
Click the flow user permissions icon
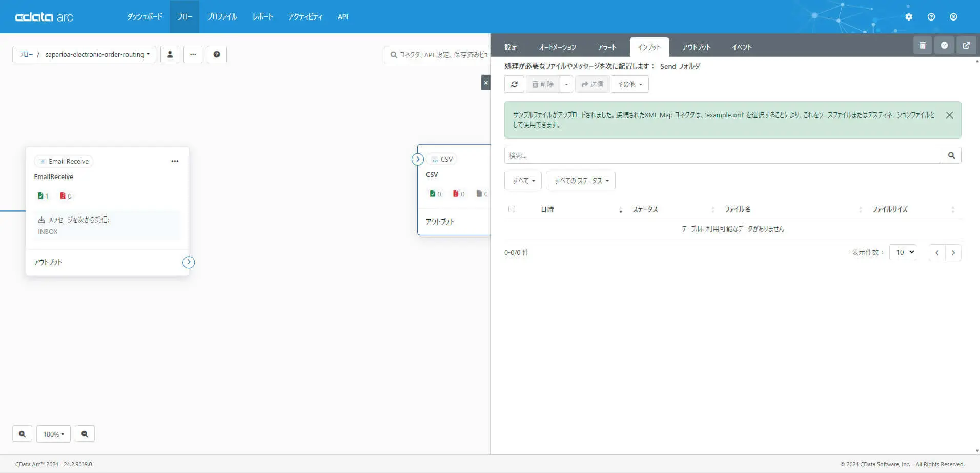click(x=170, y=54)
